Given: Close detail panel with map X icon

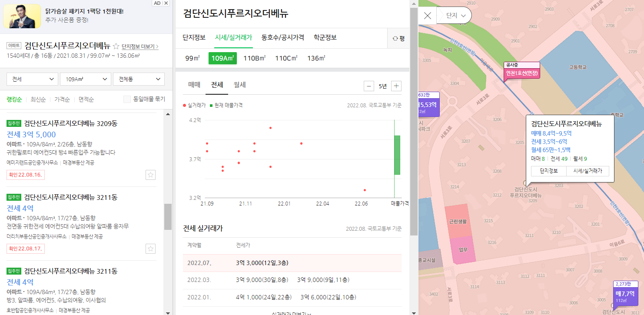Looking at the screenshot, I should tap(428, 16).
